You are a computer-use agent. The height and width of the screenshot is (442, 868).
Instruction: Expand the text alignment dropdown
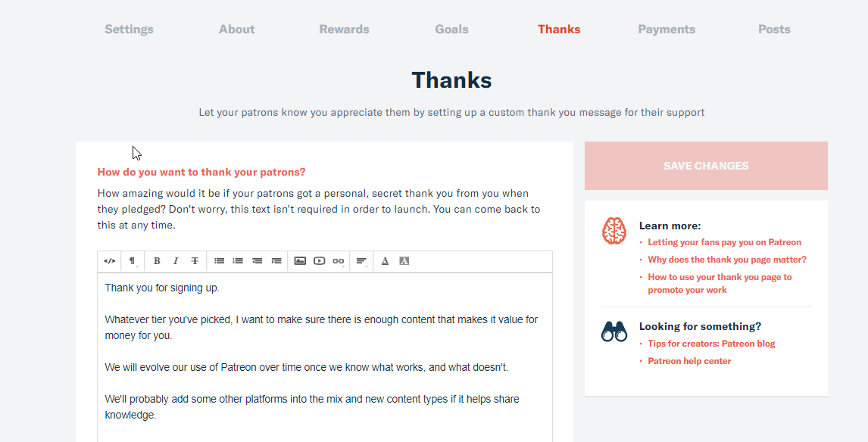[362, 261]
